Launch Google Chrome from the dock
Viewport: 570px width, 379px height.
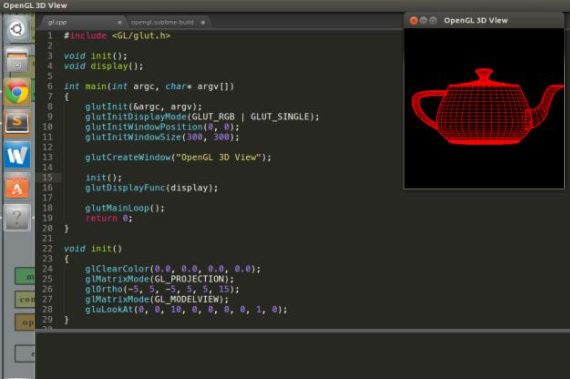click(x=17, y=92)
